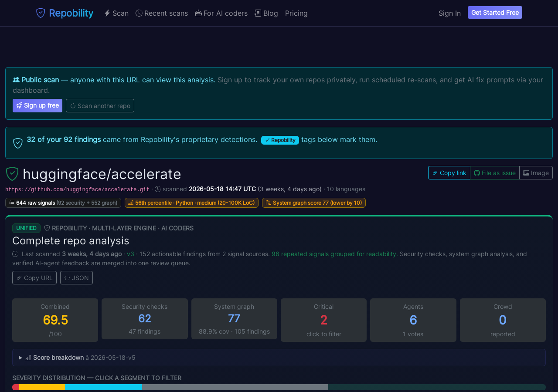This screenshot has height=392, width=558.
Task: Click the System graph score 77 badge
Action: click(314, 203)
